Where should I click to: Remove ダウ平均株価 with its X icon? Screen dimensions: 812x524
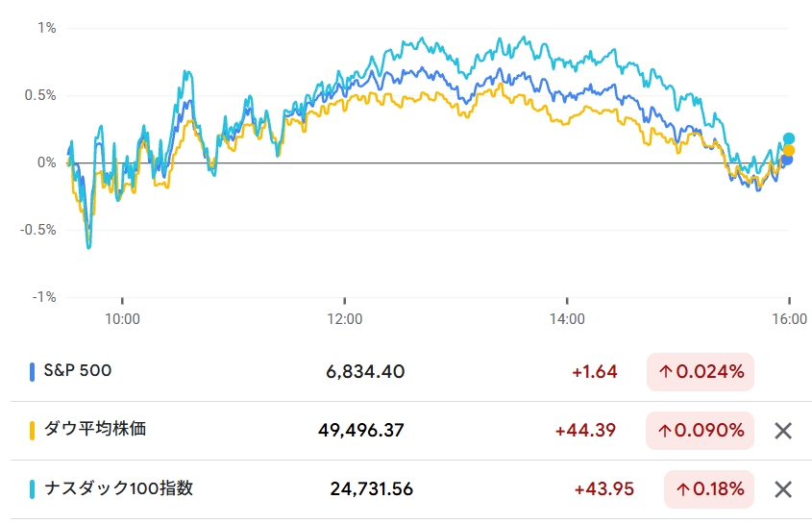point(783,431)
